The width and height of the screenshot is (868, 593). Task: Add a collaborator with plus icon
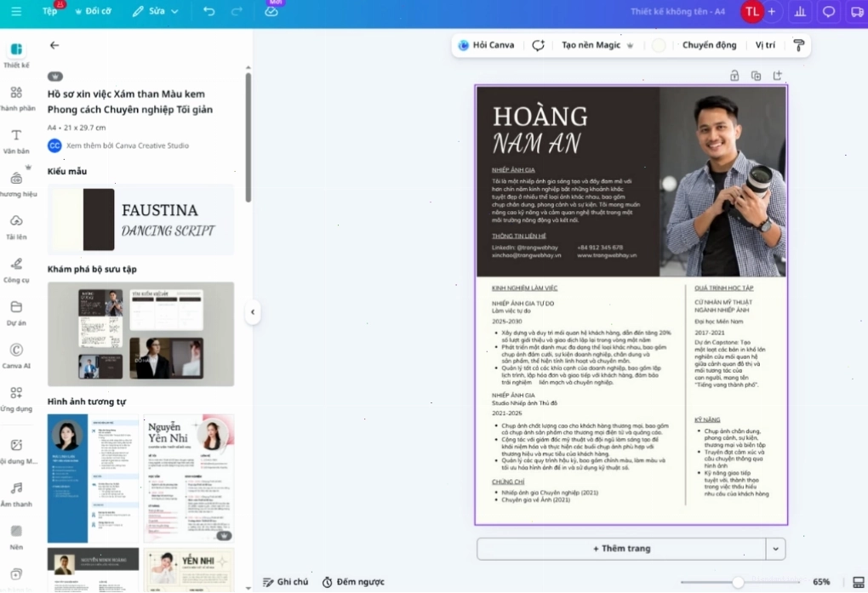[772, 12]
